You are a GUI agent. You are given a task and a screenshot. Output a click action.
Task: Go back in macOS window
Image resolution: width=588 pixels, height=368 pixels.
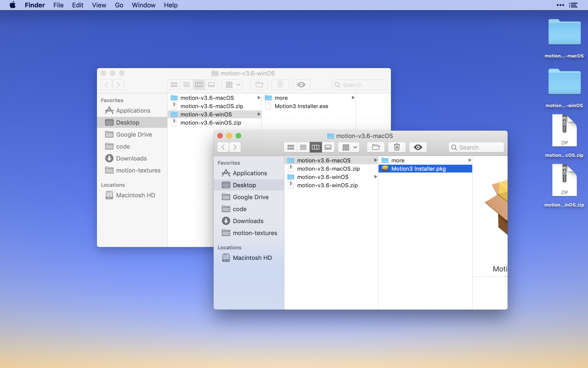(x=223, y=147)
